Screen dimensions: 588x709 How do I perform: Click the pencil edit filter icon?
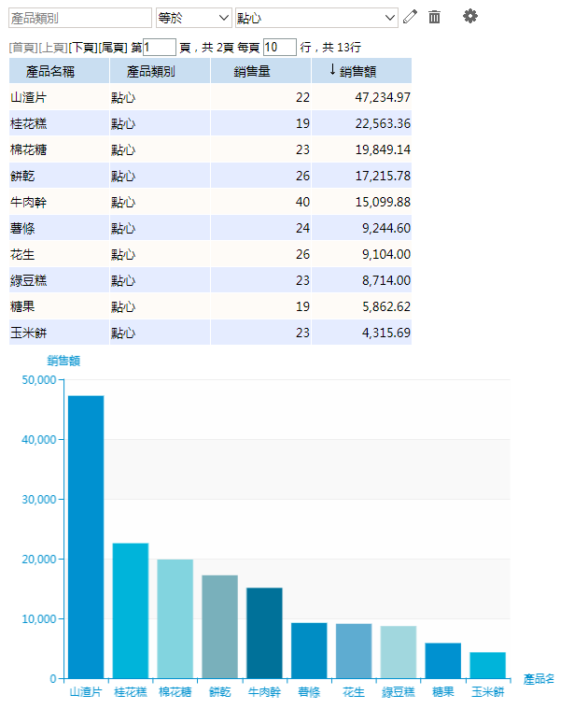411,17
